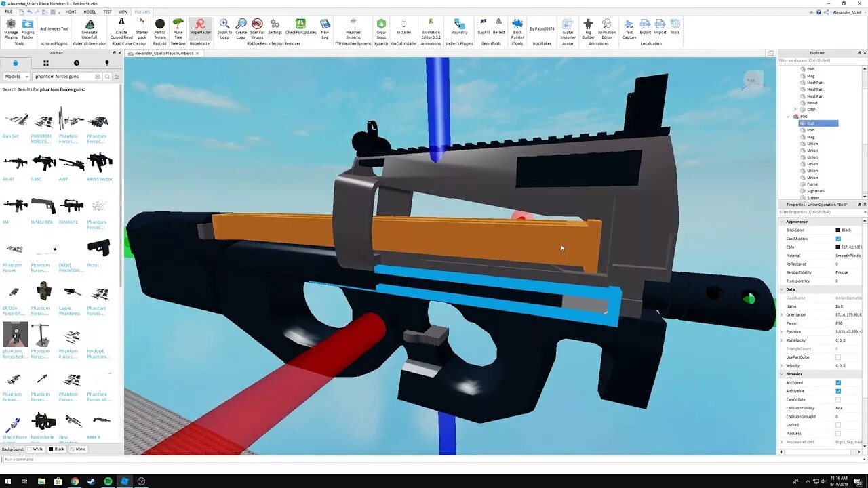The image size is (868, 488).
Task: Click the Black background swatch checkbox
Action: coord(52,449)
